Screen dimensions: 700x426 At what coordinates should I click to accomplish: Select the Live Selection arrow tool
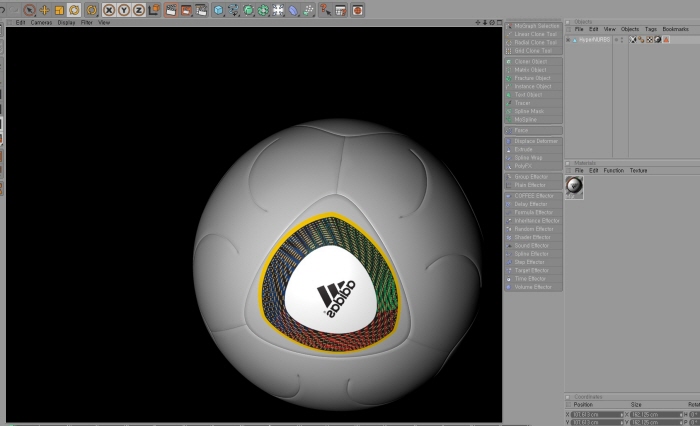(29, 10)
